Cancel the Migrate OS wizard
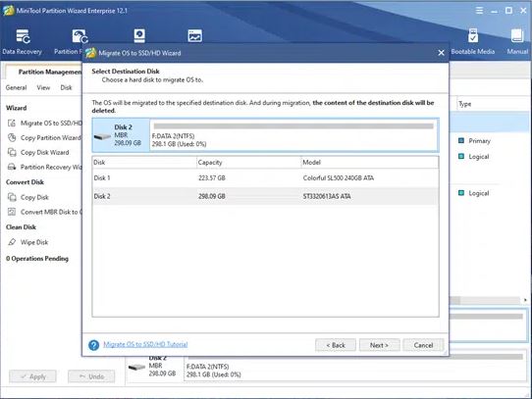 pos(423,345)
